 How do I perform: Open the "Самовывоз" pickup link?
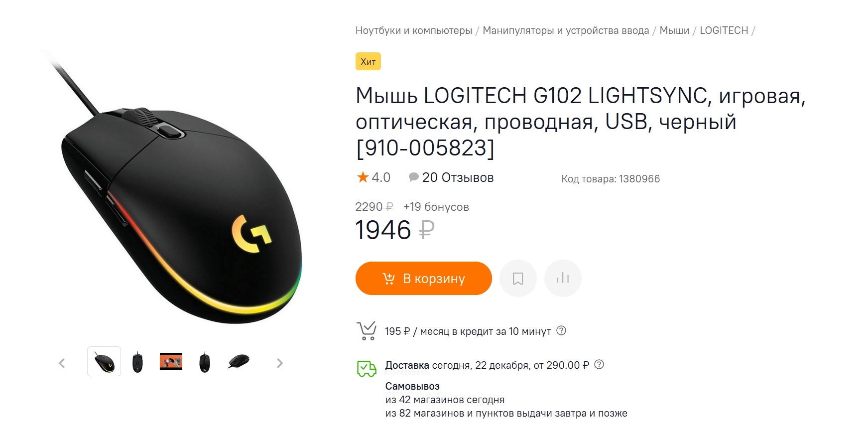[x=412, y=386]
